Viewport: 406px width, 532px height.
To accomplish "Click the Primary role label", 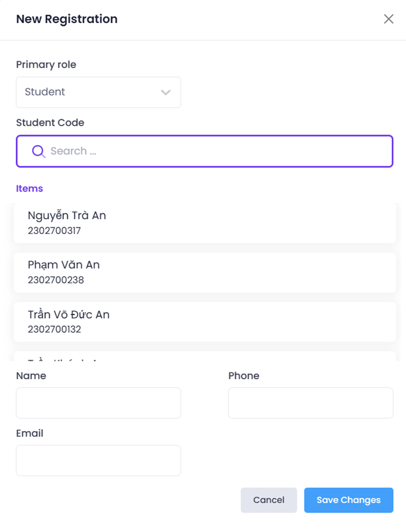I will click(46, 65).
